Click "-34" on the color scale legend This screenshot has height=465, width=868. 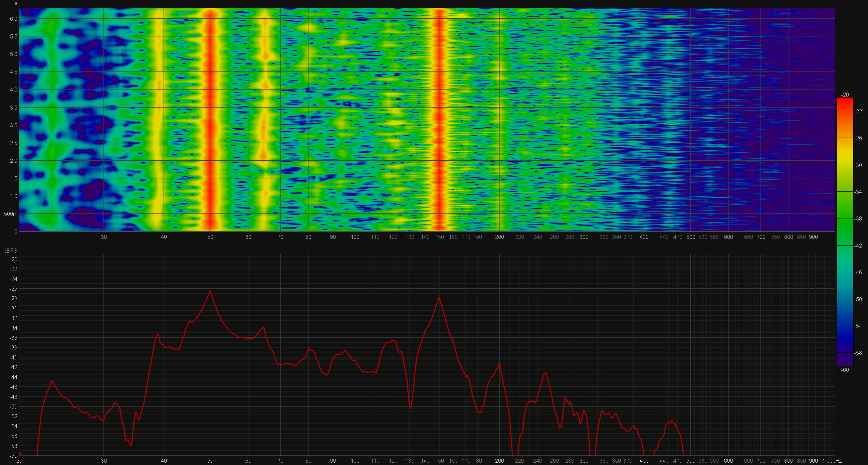tap(858, 192)
